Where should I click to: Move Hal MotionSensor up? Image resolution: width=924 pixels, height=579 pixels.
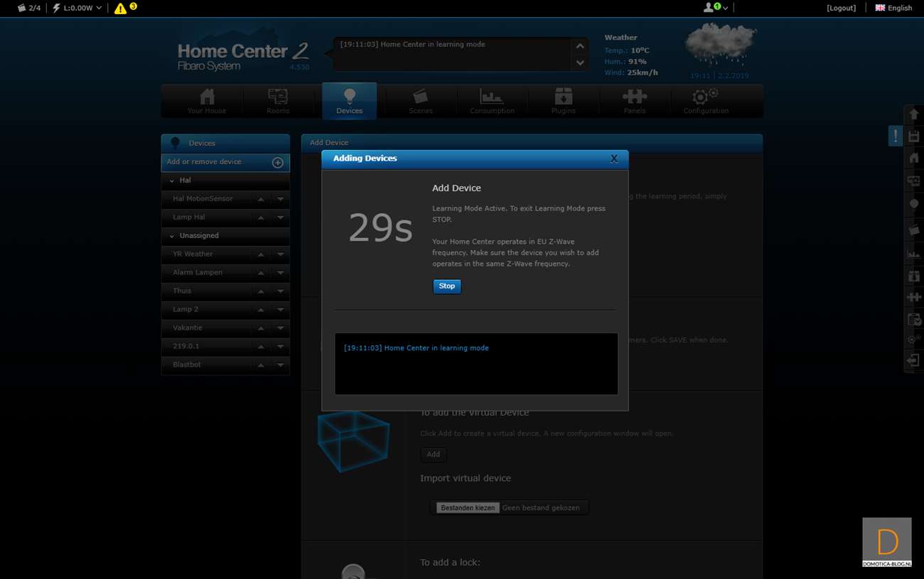coord(261,199)
